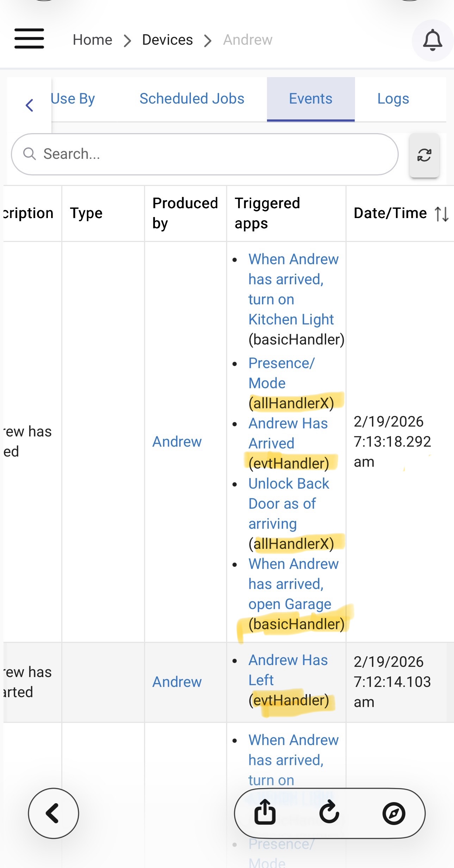Sort events by Date/Time arrows
Screen dimensions: 454x868
[441, 214]
